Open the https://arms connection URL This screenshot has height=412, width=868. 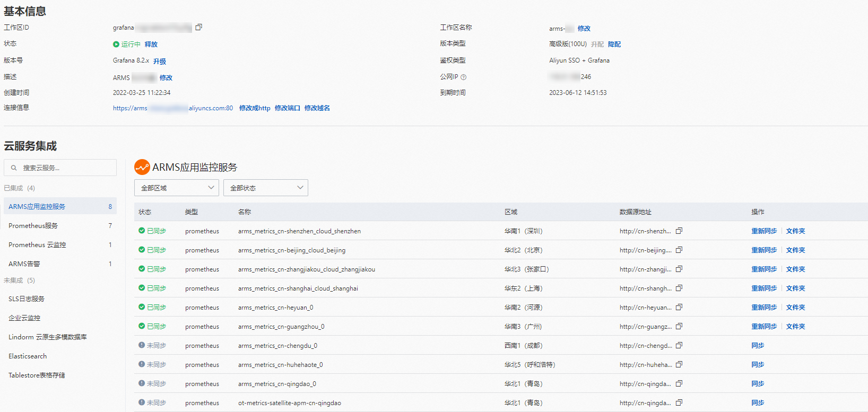coord(173,108)
